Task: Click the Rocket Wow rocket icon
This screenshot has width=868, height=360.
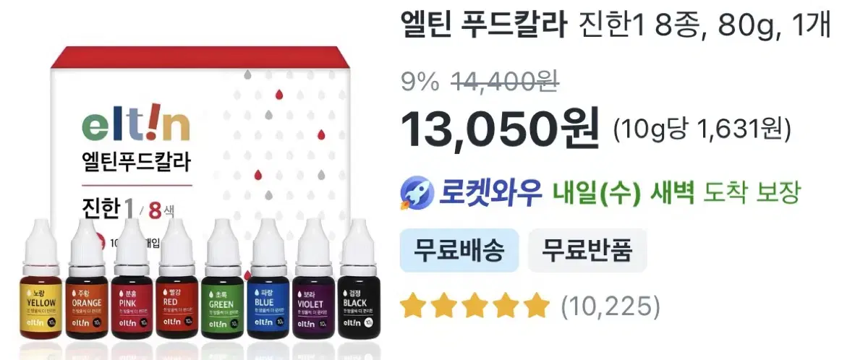Action: pos(415,192)
